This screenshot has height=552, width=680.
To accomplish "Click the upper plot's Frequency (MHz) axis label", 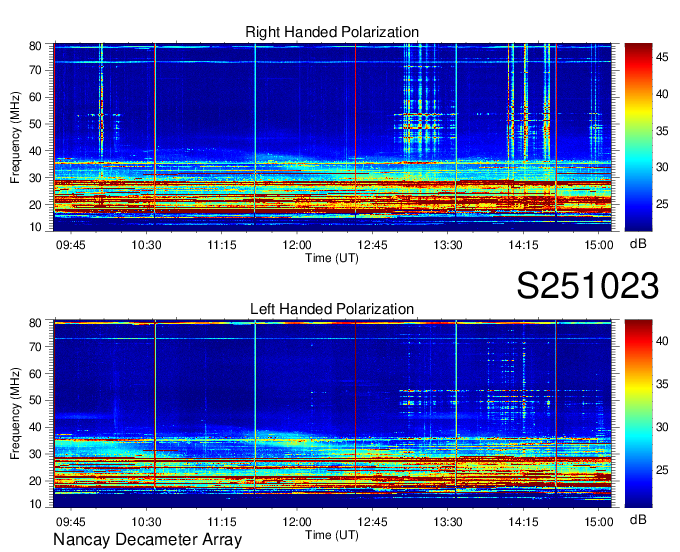I will point(17,137).
